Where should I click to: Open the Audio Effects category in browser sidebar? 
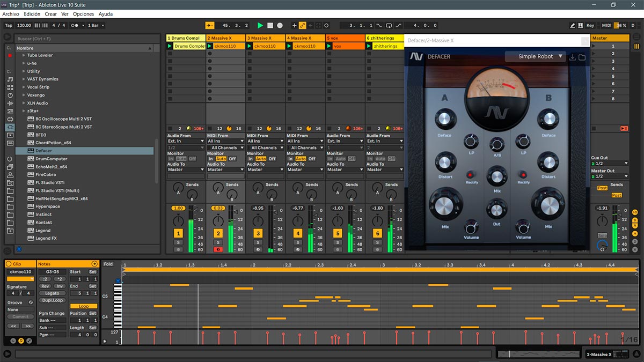pos(10,104)
